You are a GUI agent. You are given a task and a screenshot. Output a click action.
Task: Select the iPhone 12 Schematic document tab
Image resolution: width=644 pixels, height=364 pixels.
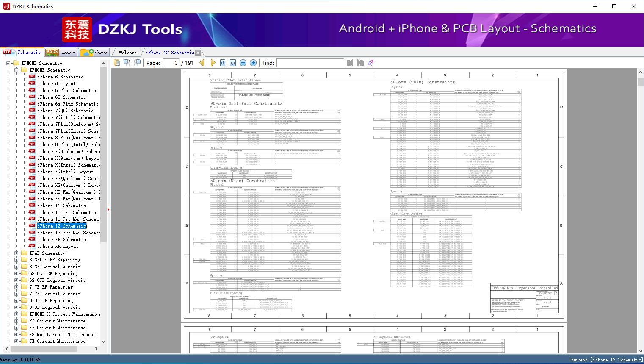click(x=170, y=53)
